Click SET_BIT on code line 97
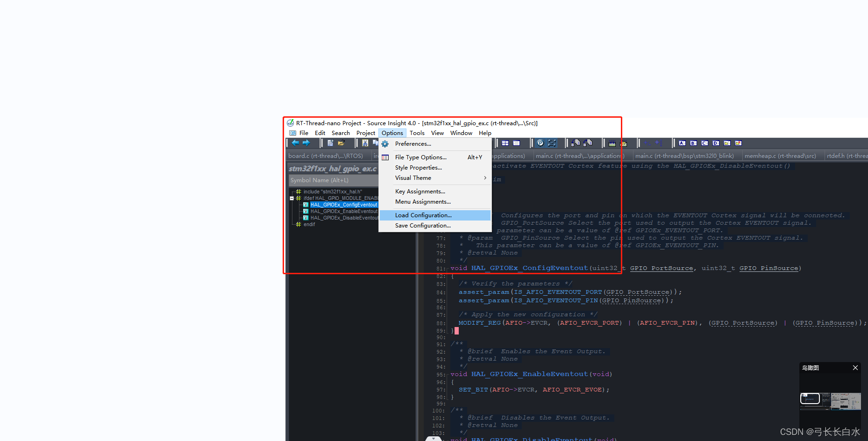868x441 pixels. pyautogui.click(x=473, y=390)
